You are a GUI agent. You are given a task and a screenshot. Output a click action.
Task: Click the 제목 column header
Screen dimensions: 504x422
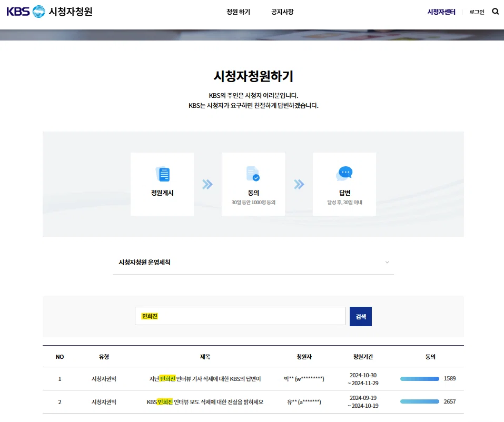tap(205, 357)
